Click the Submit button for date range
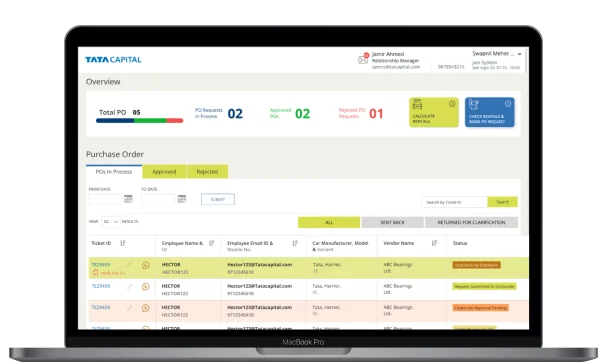This screenshot has height=362, width=607. (218, 199)
